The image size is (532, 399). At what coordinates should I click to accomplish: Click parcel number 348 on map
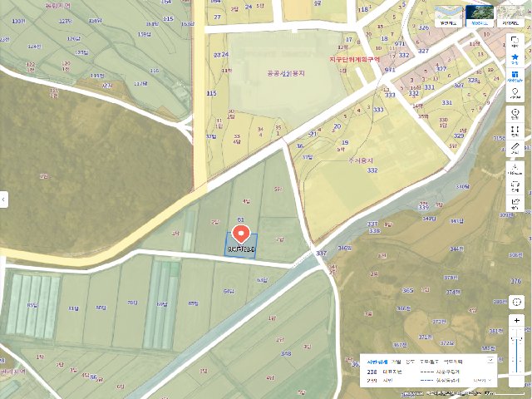click(286, 353)
